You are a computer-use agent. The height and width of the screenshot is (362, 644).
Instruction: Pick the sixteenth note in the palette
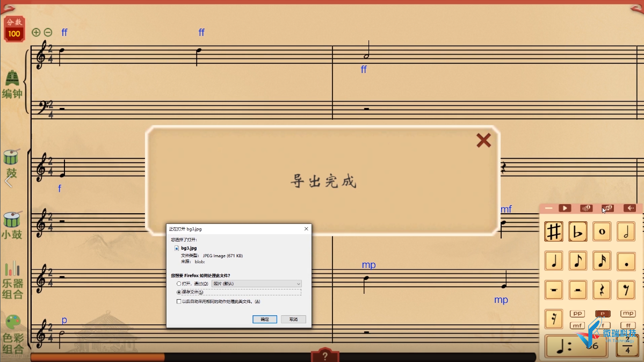pyautogui.click(x=602, y=261)
